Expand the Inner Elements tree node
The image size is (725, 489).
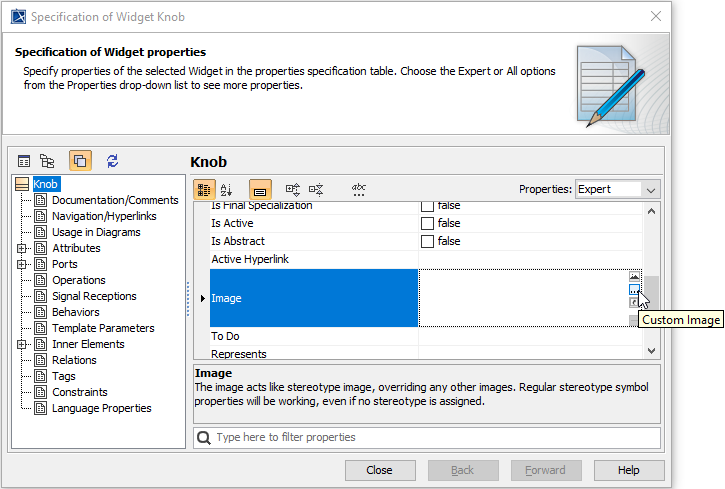[x=21, y=344]
